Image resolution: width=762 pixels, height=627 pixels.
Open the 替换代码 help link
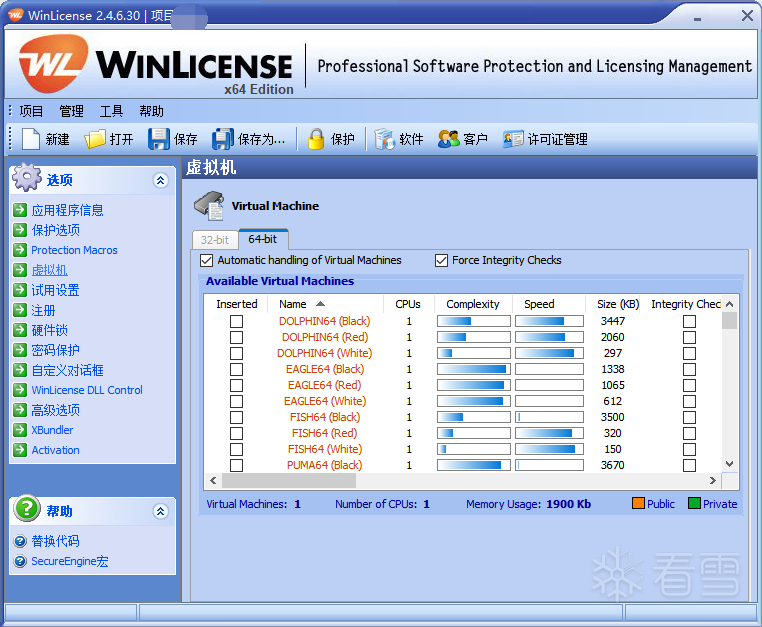point(55,541)
